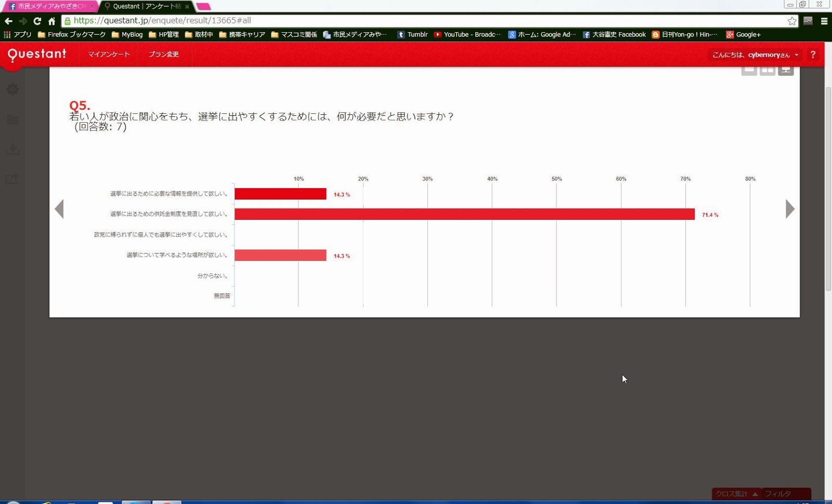Open the folder icon in the left sidebar

pos(12,120)
